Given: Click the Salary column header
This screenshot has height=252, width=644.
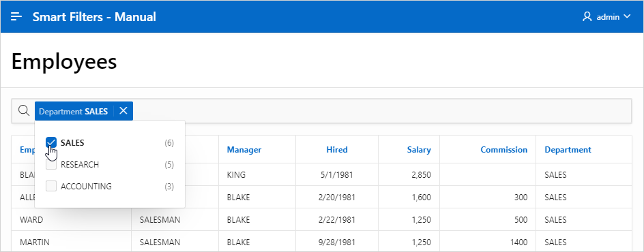Looking at the screenshot, I should [x=419, y=150].
